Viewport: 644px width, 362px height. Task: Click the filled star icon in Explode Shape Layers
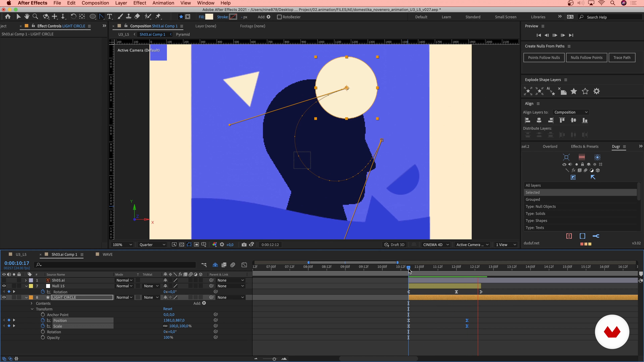pyautogui.click(x=574, y=91)
